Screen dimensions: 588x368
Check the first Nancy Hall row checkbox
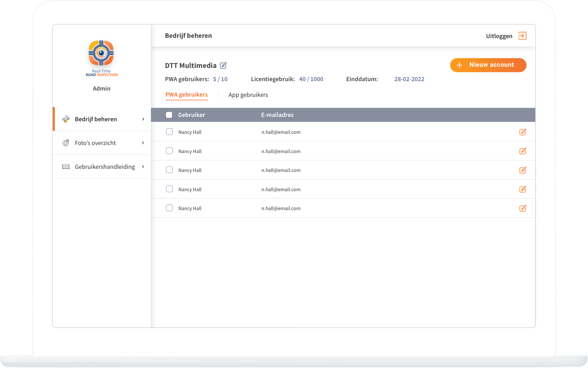(170, 132)
